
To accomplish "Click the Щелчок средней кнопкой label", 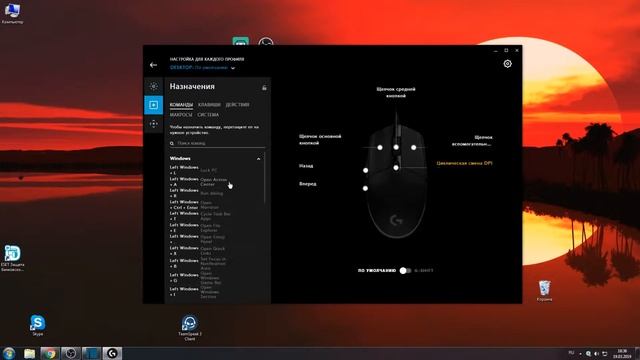I will click(396, 92).
